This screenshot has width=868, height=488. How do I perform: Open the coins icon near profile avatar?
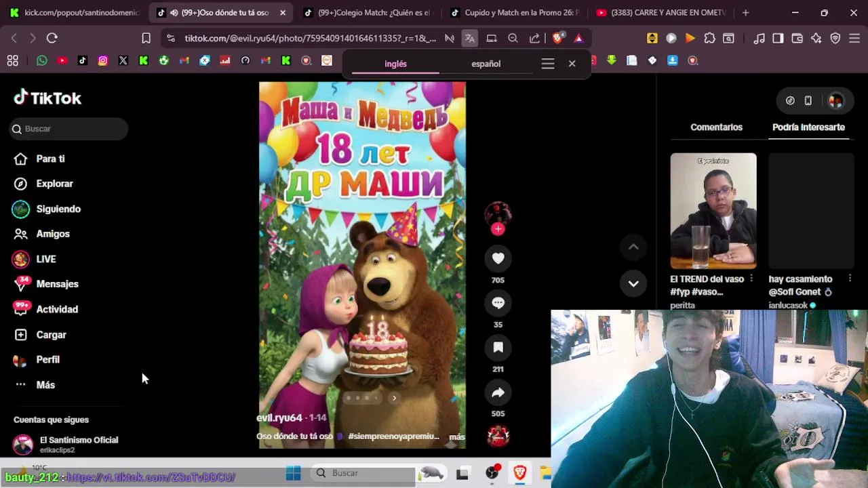tap(790, 100)
